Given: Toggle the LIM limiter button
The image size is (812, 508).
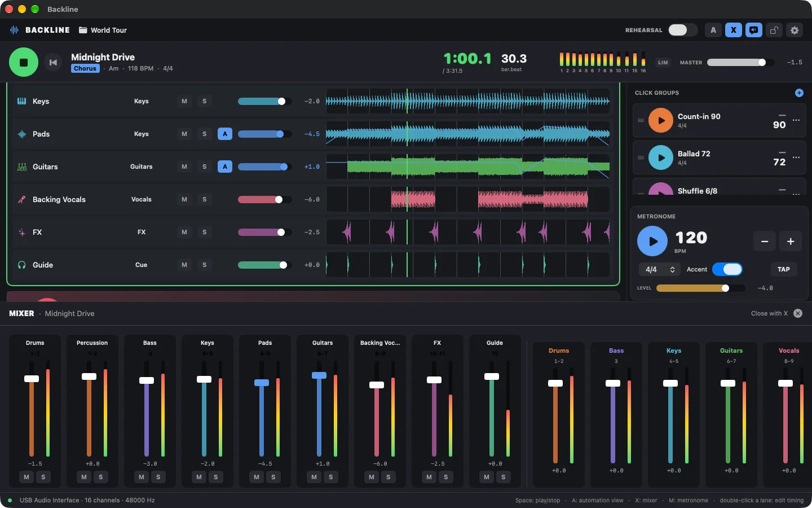Looking at the screenshot, I should (663, 63).
